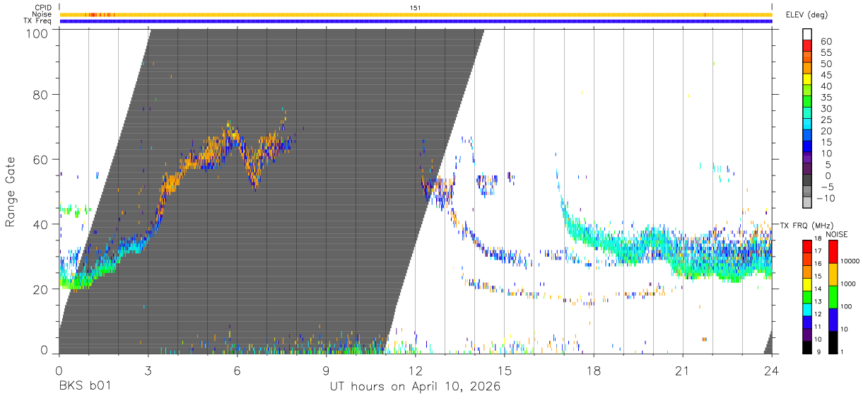Click the 11 label on TX FRQ colorbar

point(819,327)
